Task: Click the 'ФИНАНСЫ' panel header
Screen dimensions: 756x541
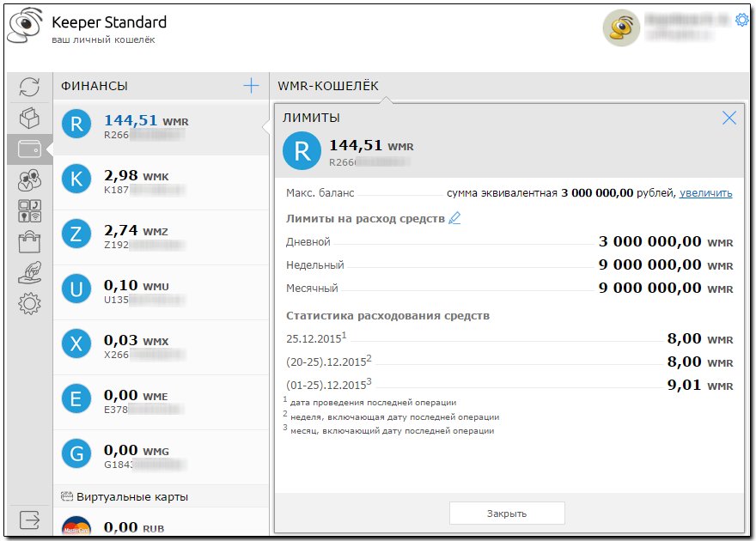Action: (x=94, y=86)
